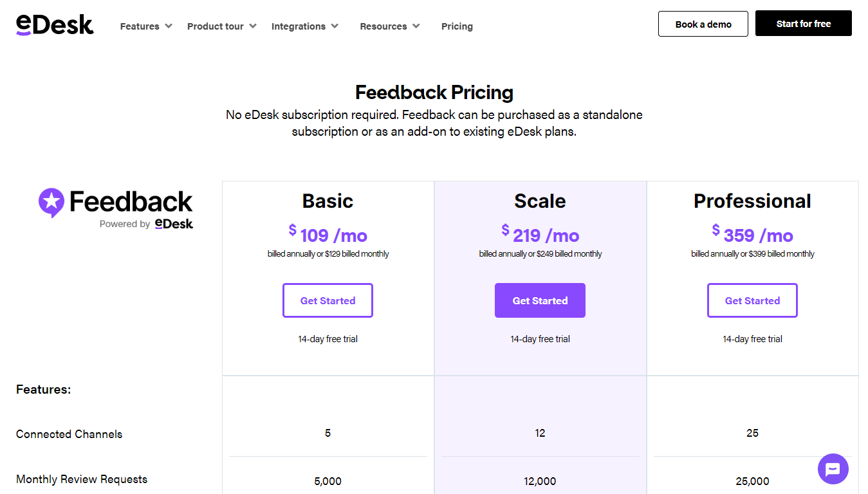Open the Features navigation menu

[140, 26]
